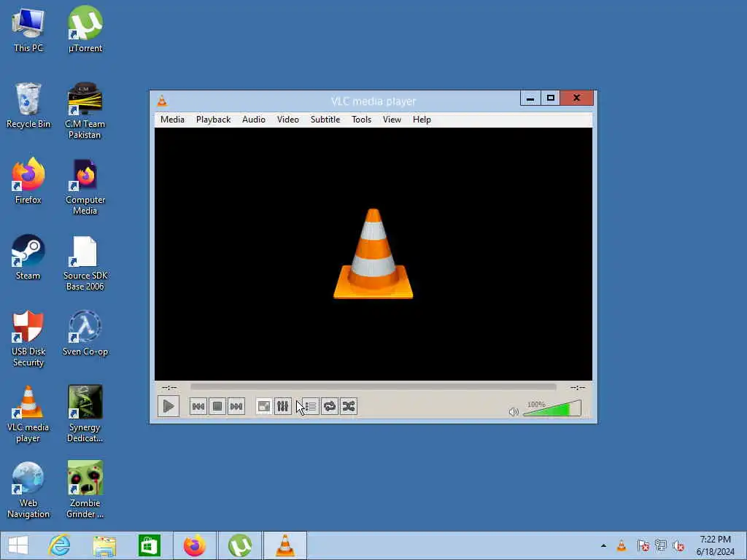The height and width of the screenshot is (560, 747).
Task: Open the Tools menu
Action: pos(361,120)
